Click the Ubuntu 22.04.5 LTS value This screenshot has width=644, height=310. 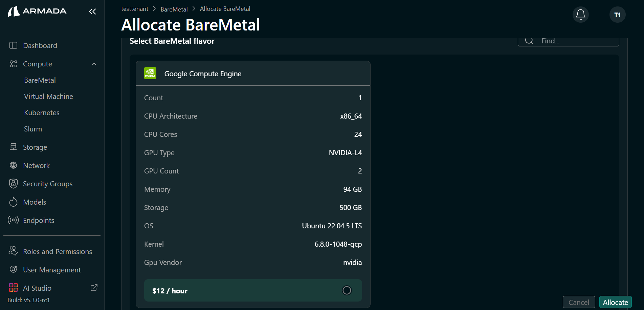click(x=332, y=226)
